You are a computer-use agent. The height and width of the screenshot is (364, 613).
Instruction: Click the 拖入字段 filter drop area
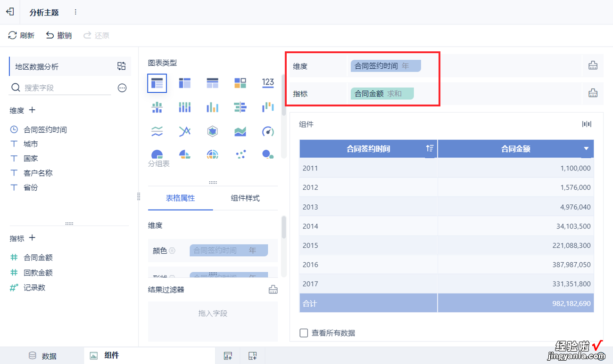pyautogui.click(x=213, y=321)
